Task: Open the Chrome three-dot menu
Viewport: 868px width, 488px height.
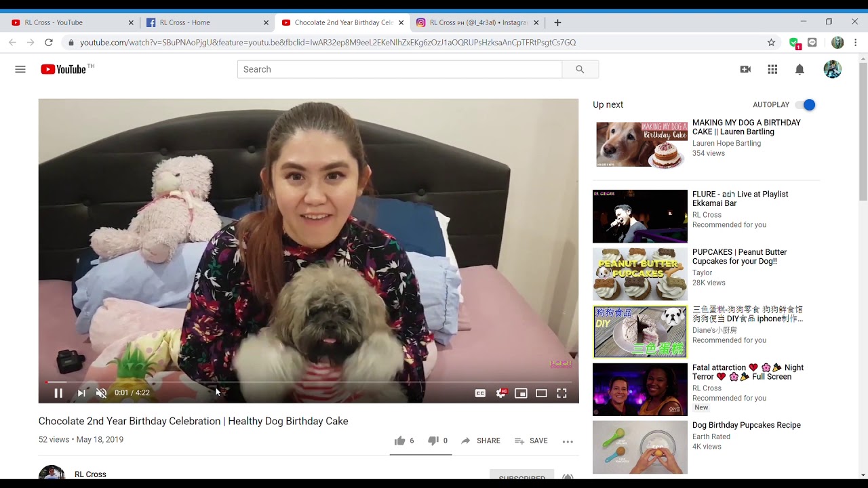Action: point(855,42)
